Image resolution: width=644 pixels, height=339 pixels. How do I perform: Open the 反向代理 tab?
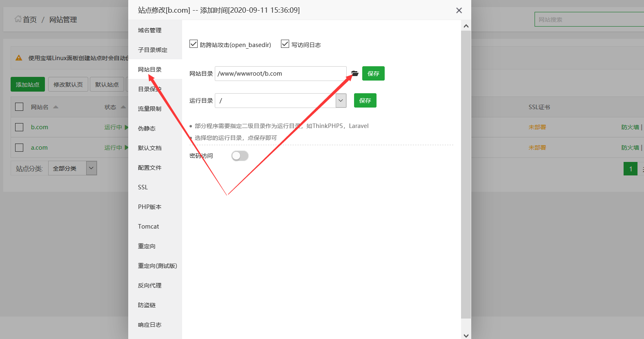[x=155, y=285]
